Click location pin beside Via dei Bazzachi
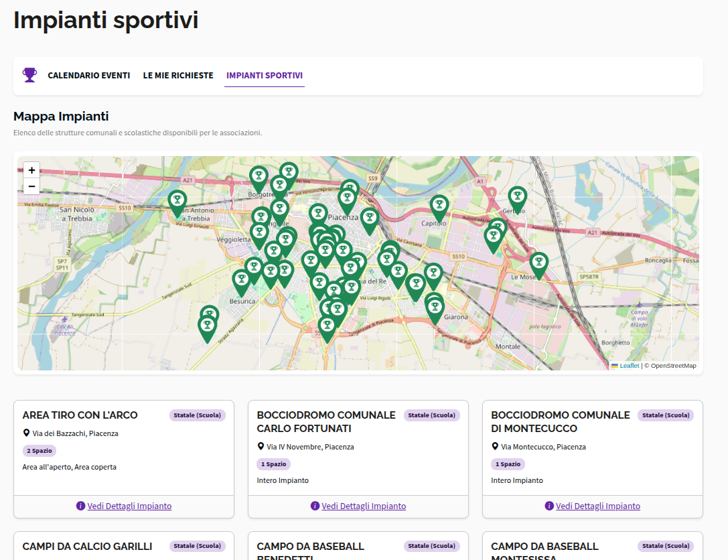 pos(27,433)
